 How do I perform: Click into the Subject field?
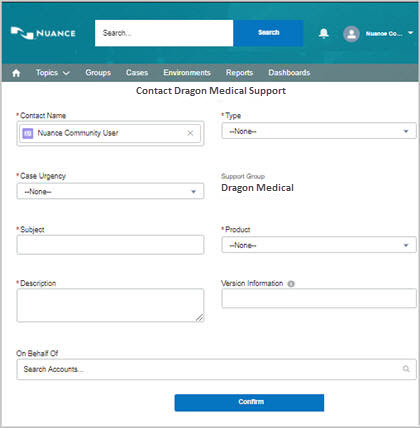coord(110,245)
